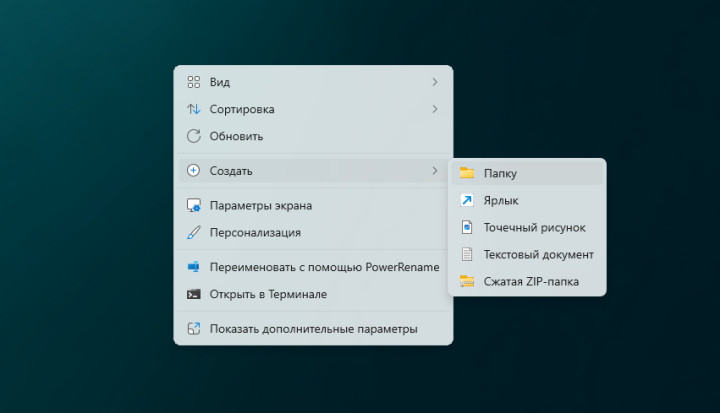Expand the Сортировка submenu arrow
This screenshot has height=413, width=720.
pos(435,109)
